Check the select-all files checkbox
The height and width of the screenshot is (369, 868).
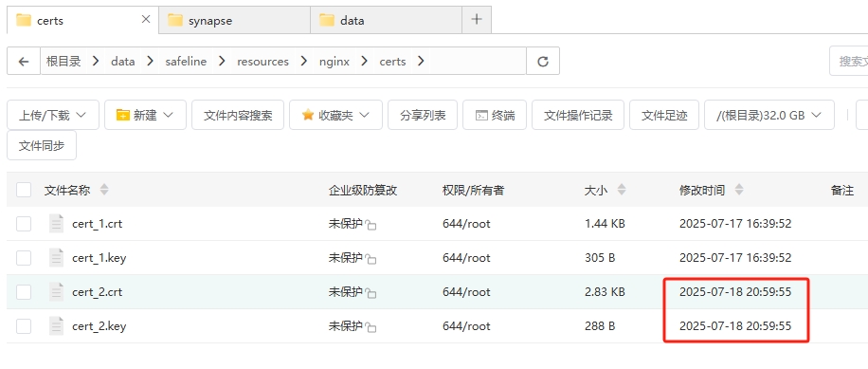tap(24, 190)
